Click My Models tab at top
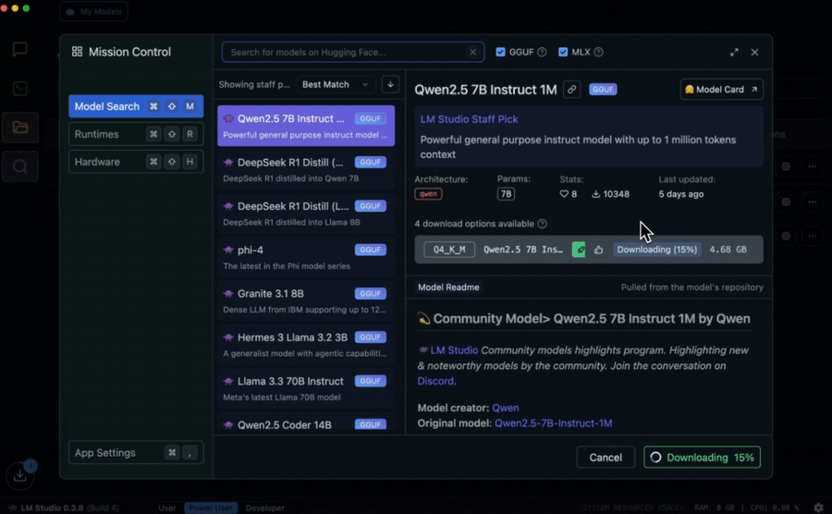This screenshot has height=514, width=832. tap(94, 11)
